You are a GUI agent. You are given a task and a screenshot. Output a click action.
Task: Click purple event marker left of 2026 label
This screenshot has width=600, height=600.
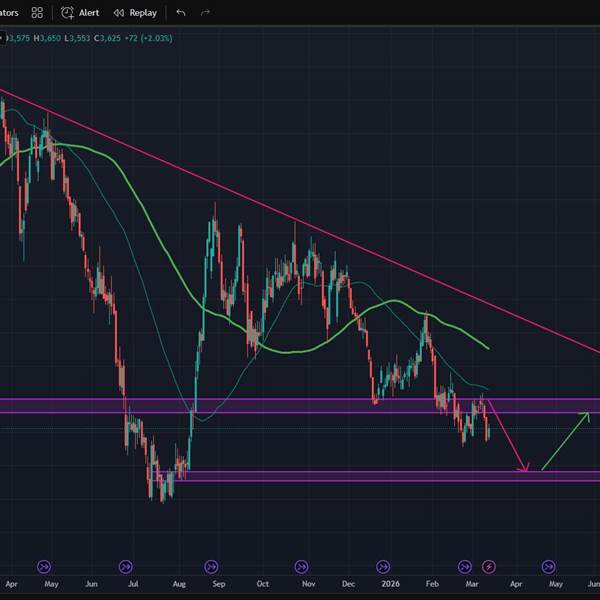pos(384,566)
